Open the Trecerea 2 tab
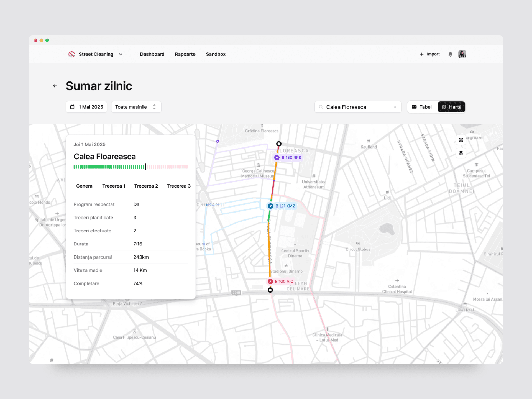532x399 pixels. point(146,186)
